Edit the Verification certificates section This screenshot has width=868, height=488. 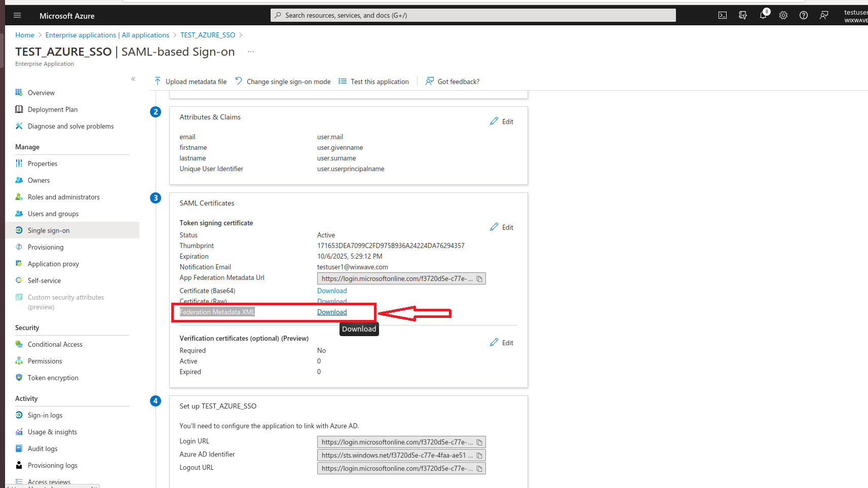pyautogui.click(x=502, y=343)
